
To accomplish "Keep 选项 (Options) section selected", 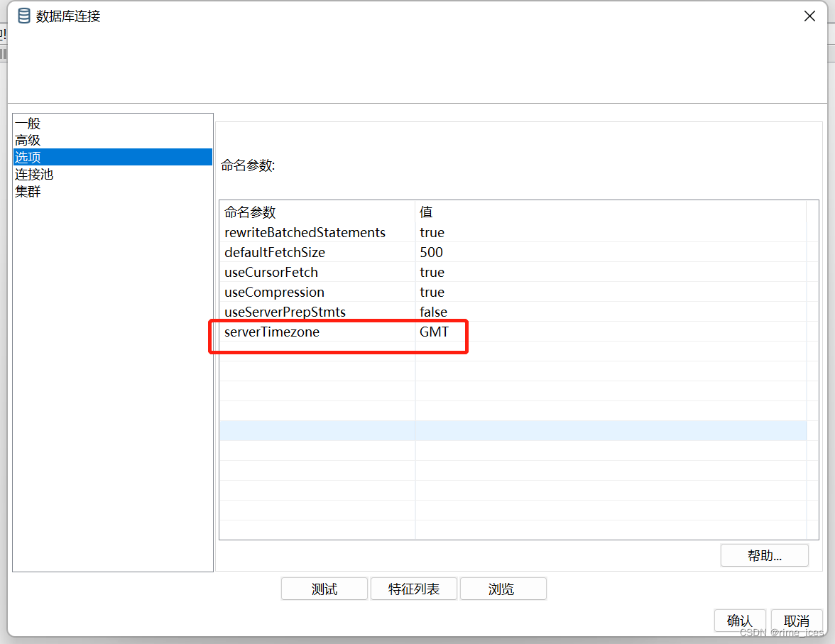I will [x=27, y=157].
